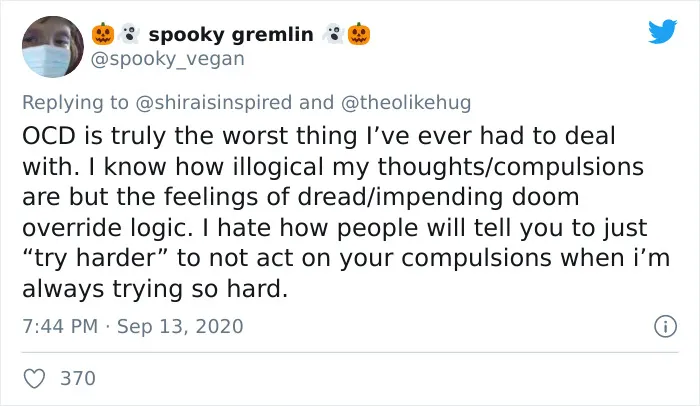
Task: Click the 7:44 PM timestamp
Action: (x=60, y=326)
